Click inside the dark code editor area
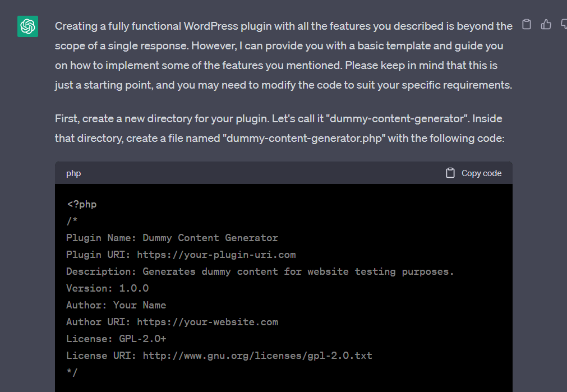This screenshot has width=567, height=392. click(280, 280)
